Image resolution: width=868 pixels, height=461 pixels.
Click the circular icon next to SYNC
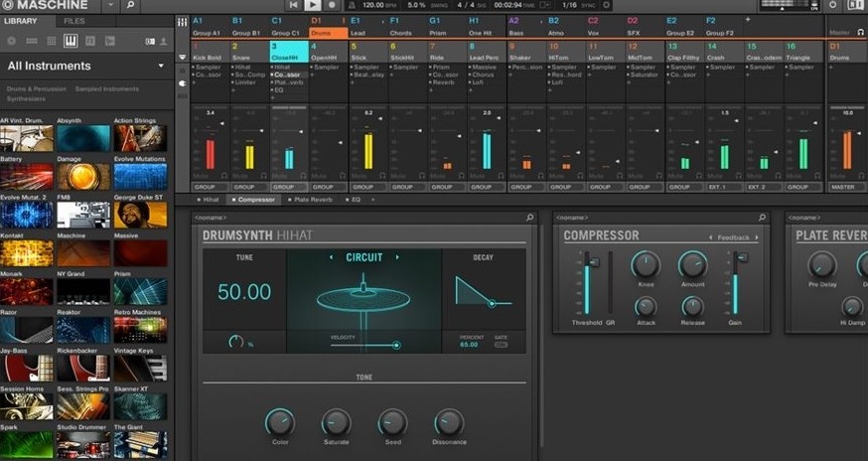(606, 5)
